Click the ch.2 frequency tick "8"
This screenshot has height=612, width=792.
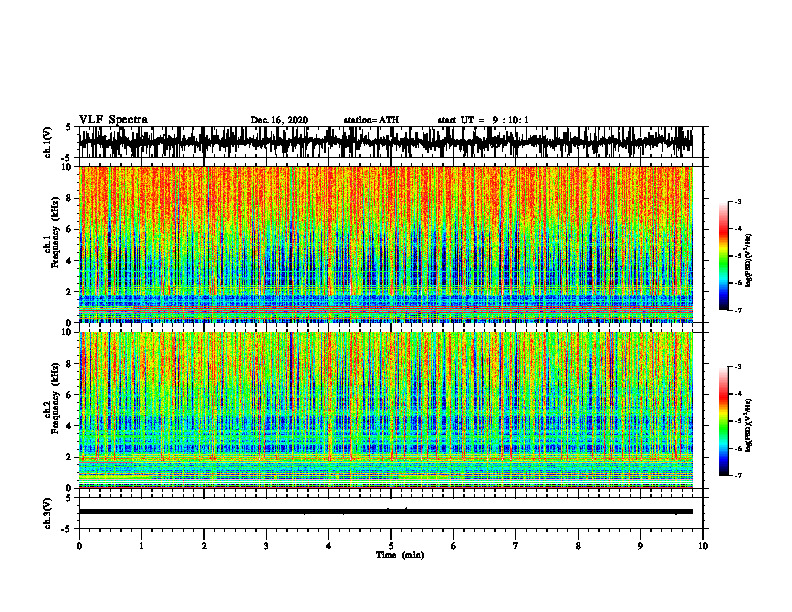coord(70,364)
